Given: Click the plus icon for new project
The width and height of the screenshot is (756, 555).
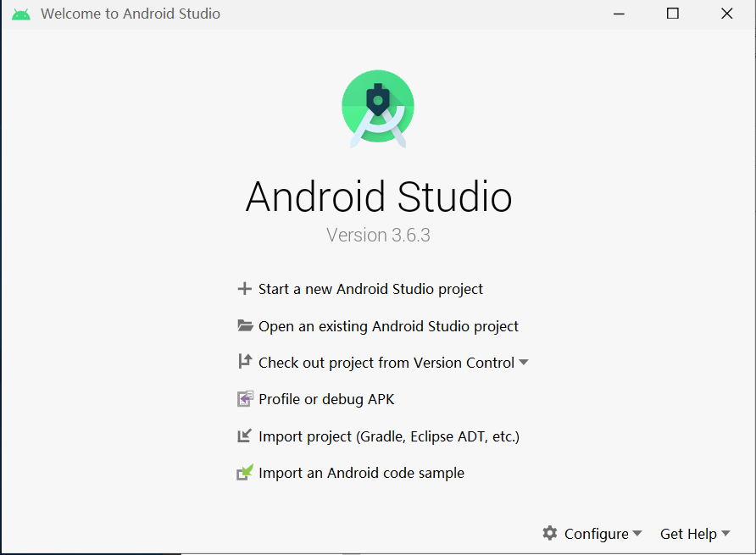Looking at the screenshot, I should [x=245, y=289].
